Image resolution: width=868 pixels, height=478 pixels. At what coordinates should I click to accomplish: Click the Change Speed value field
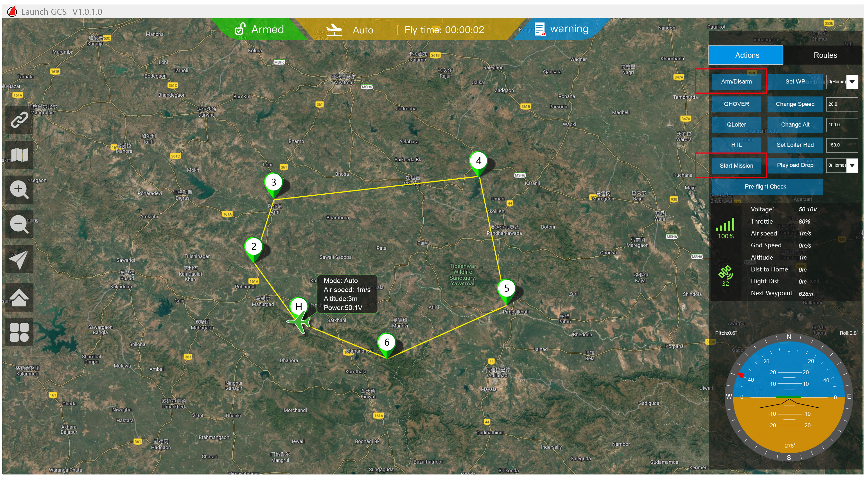tap(842, 104)
